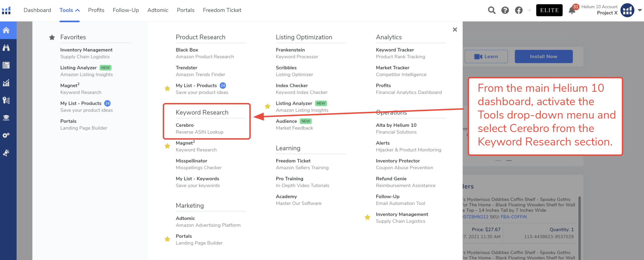Select the binoculars icon in left sidebar
This screenshot has width=644, height=260.
(x=6, y=48)
